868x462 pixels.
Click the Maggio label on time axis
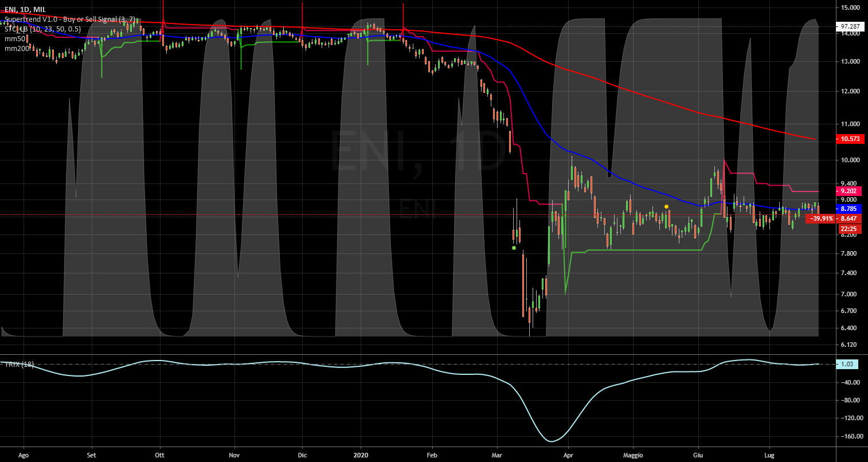coord(634,456)
